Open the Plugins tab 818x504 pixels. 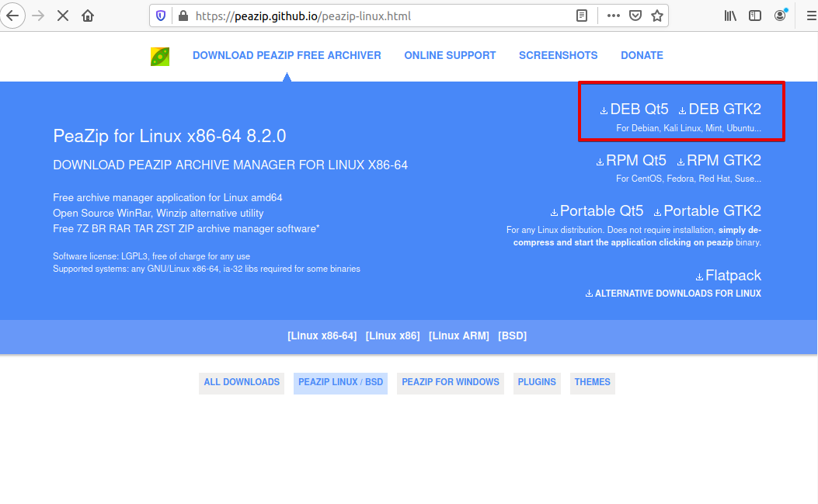coord(537,383)
